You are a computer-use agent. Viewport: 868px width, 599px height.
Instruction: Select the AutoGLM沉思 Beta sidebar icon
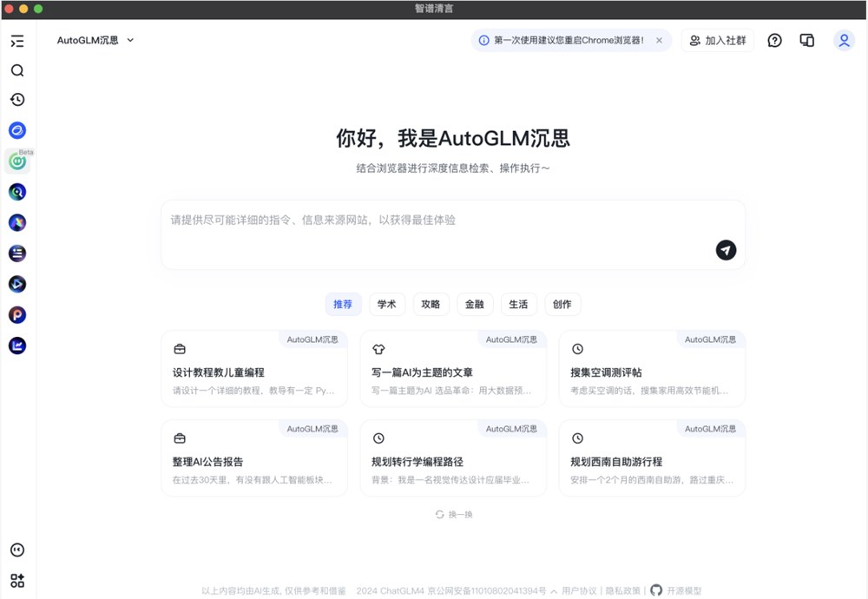pyautogui.click(x=17, y=161)
